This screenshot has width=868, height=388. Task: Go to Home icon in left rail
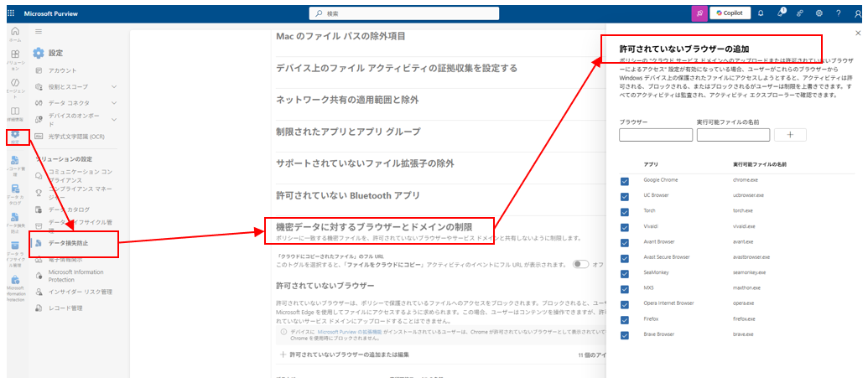15,34
